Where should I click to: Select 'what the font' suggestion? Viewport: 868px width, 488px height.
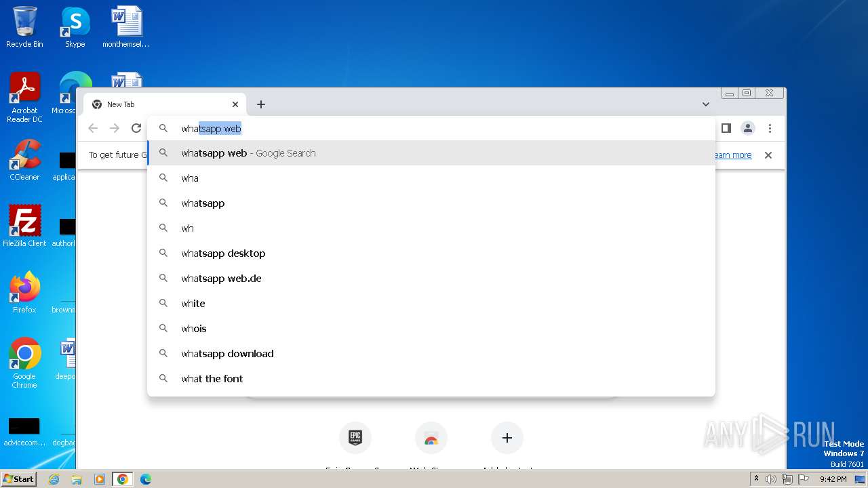pyautogui.click(x=431, y=379)
